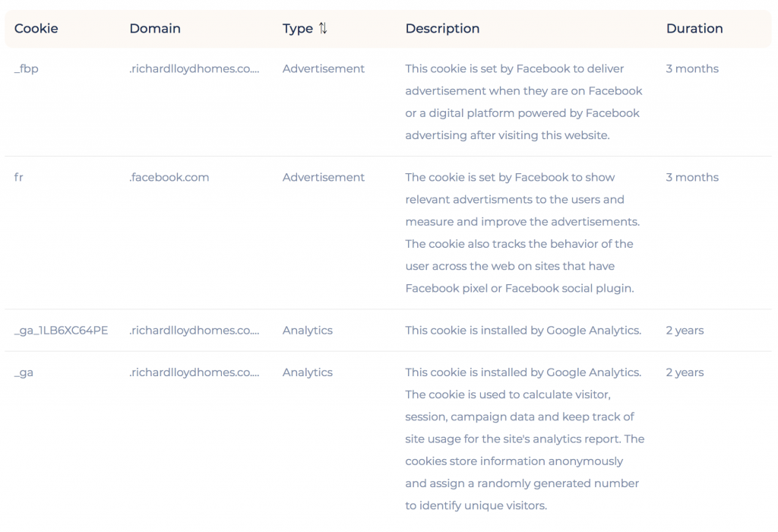Select the 2 years duration for _ga_1LB6XC64PE
The height and width of the screenshot is (532, 778).
click(685, 331)
